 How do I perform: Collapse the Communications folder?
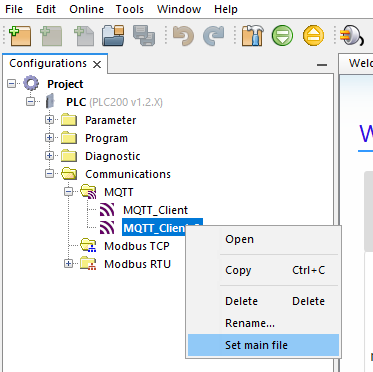tap(49, 174)
